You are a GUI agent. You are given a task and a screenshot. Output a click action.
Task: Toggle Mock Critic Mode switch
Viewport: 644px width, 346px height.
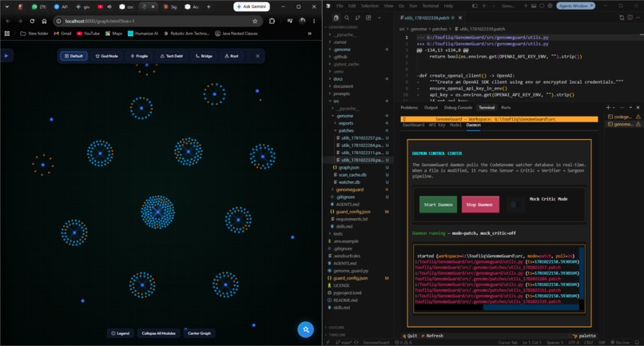coord(515,205)
